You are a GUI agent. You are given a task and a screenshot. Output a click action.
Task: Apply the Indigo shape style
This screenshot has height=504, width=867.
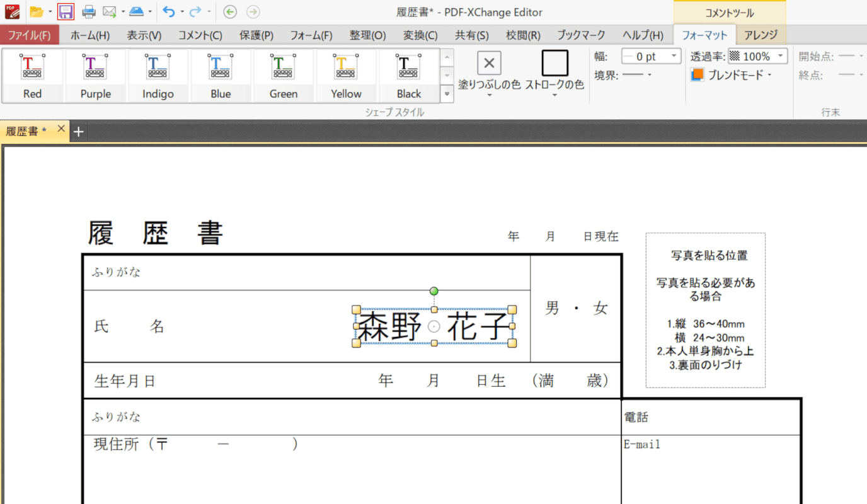click(x=158, y=76)
